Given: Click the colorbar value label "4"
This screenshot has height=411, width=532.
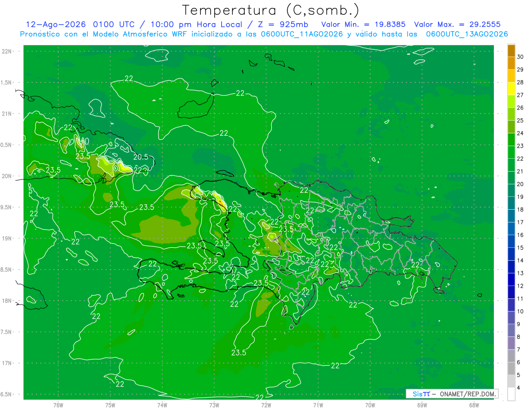Looking at the screenshot, I should pos(519,388).
